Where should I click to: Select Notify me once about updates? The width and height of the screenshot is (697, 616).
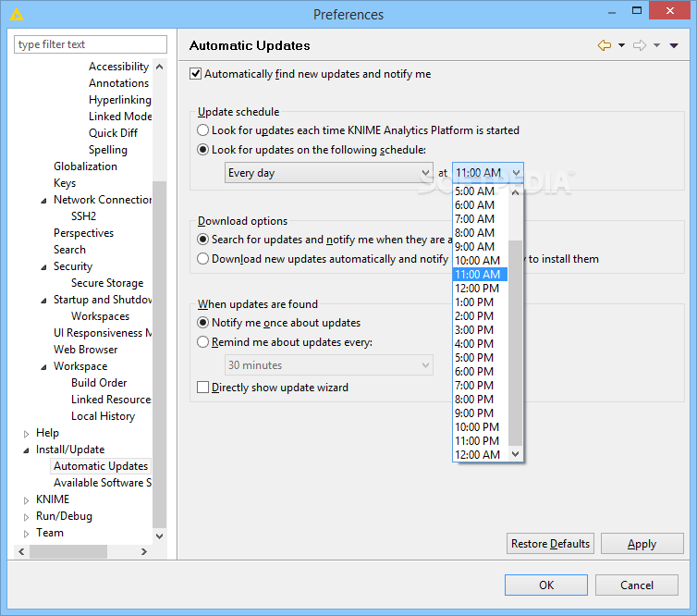click(x=202, y=323)
